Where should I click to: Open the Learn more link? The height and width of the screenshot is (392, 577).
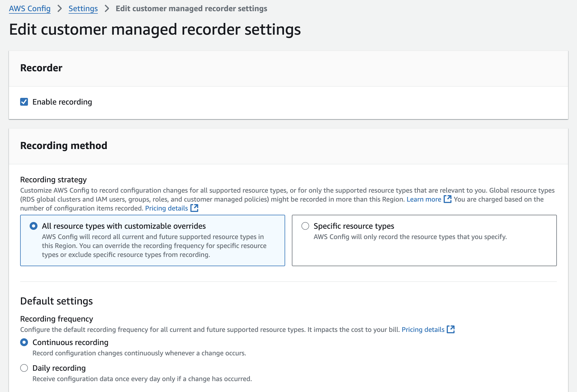(424, 199)
